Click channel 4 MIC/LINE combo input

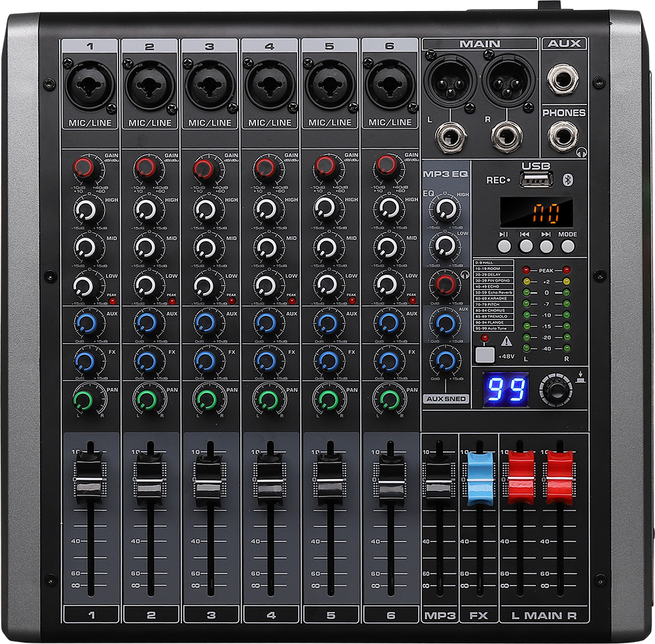tap(270, 85)
